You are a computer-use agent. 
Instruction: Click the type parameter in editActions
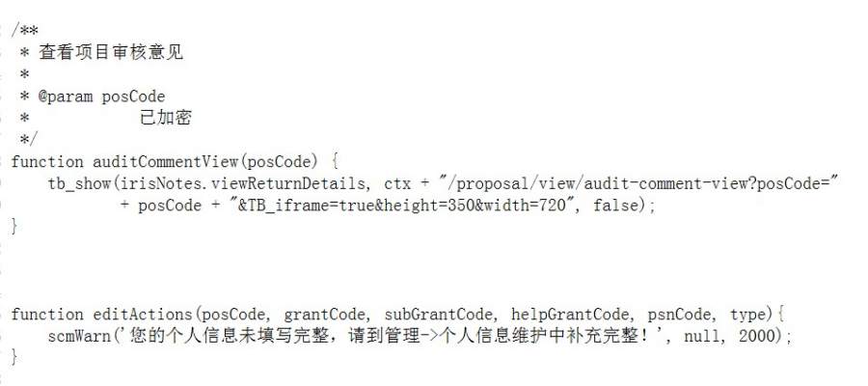747,316
